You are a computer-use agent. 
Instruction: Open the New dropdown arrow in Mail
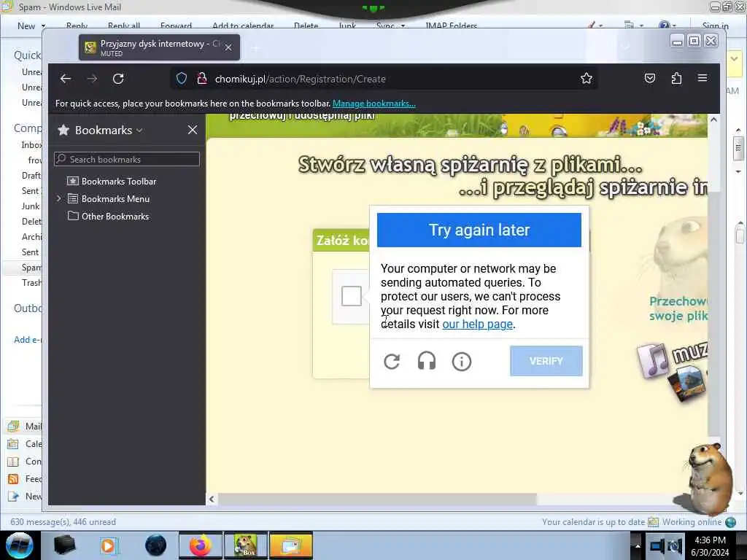point(43,26)
